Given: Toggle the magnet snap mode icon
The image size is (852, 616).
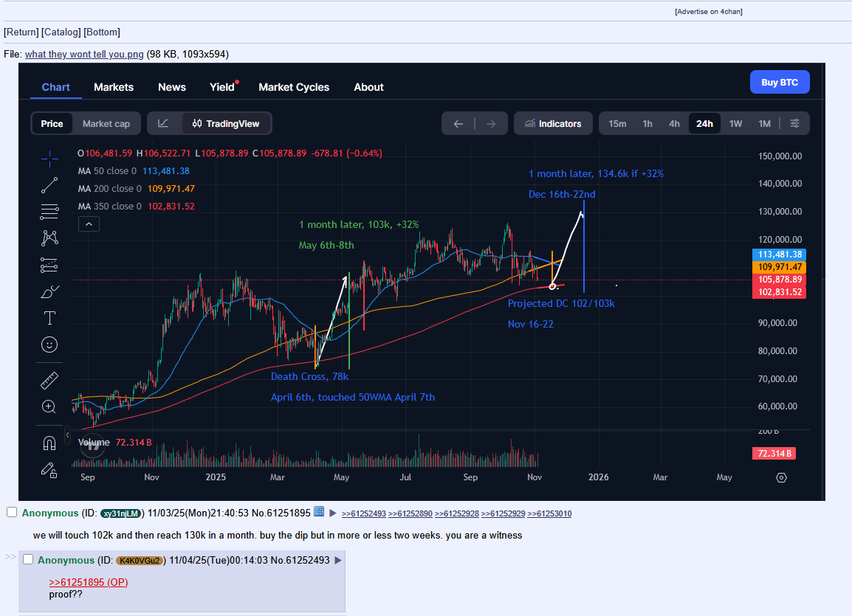Looking at the screenshot, I should 49,443.
